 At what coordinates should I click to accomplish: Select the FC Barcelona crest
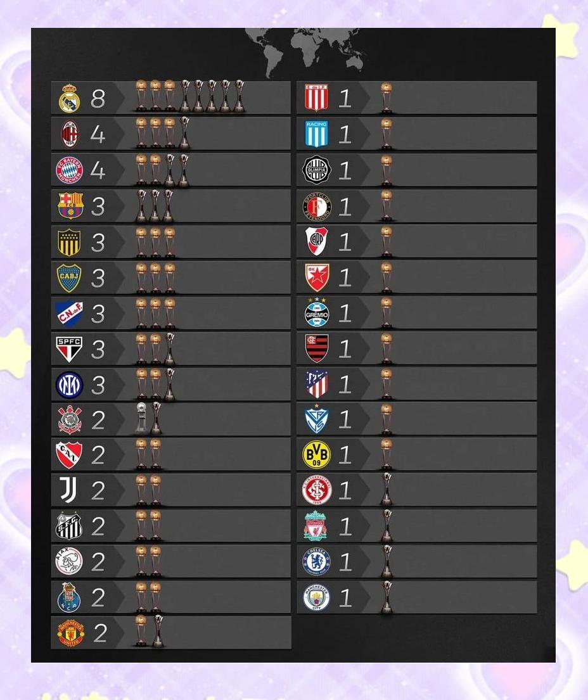(x=70, y=205)
